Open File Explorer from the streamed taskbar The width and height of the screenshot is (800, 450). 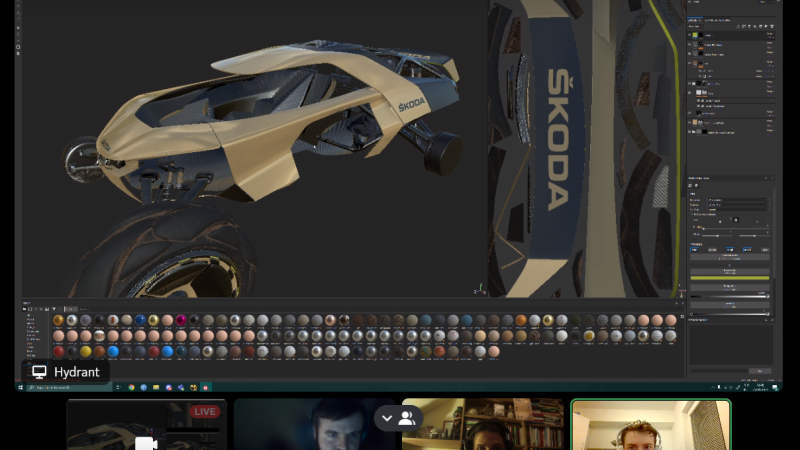point(156,387)
